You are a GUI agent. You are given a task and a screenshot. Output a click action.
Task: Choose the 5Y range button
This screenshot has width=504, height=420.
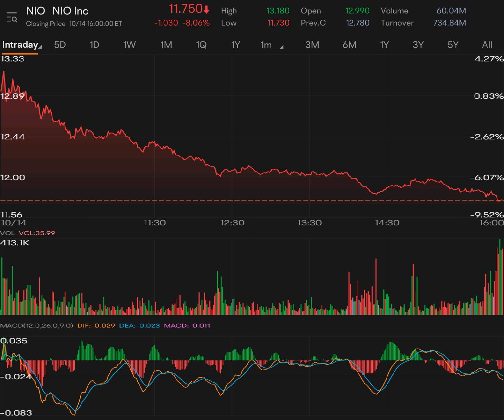click(x=453, y=45)
